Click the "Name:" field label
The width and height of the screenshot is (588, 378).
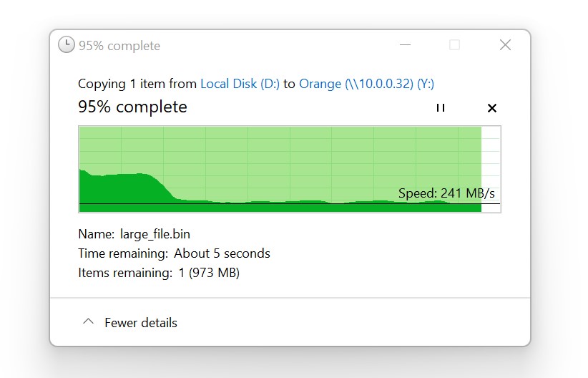click(x=96, y=234)
